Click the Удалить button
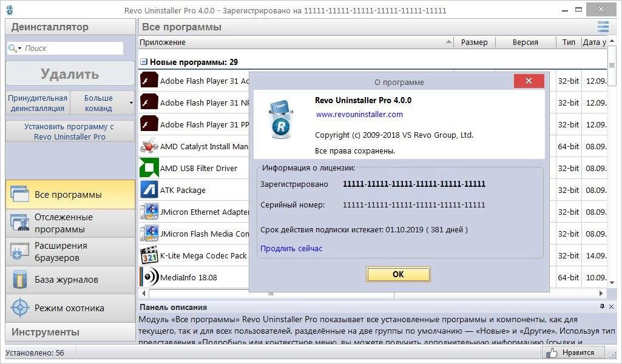This screenshot has width=622, height=364. [70, 74]
